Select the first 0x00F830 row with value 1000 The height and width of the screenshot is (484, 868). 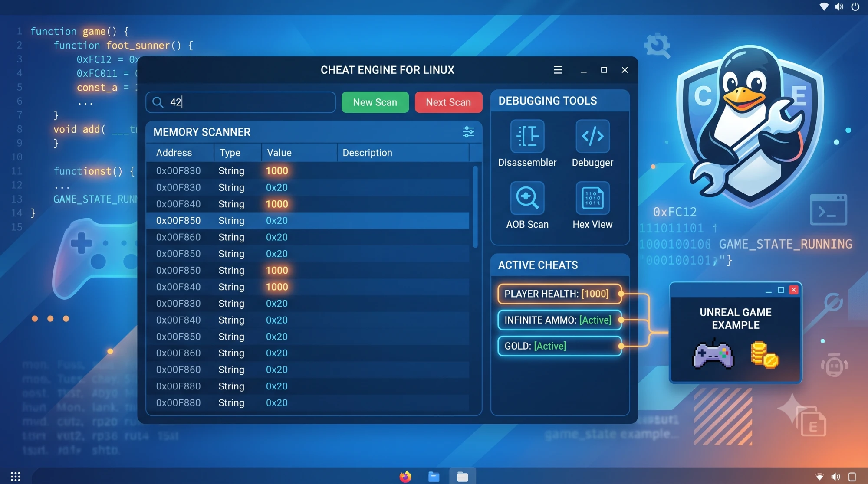pyautogui.click(x=308, y=171)
